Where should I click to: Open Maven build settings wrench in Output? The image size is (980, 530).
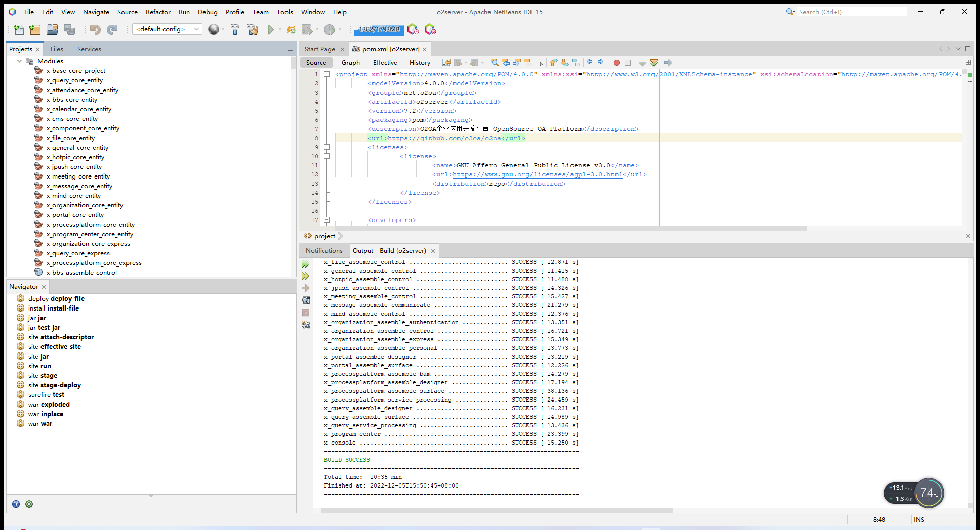(305, 325)
